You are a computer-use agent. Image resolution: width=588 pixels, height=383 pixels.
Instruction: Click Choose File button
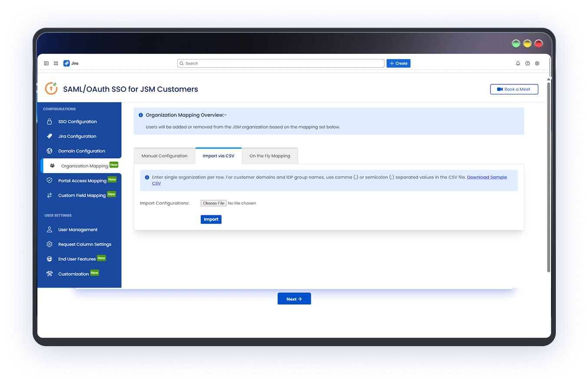point(214,203)
